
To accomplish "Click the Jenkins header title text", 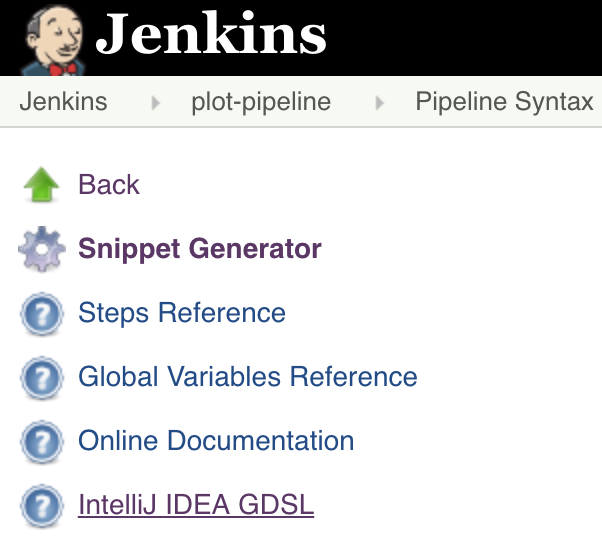I will (211, 34).
